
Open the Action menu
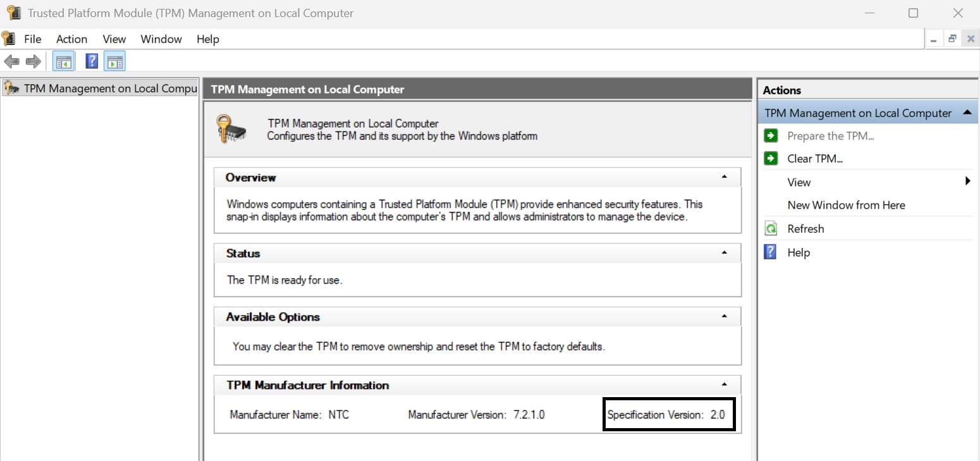(71, 39)
